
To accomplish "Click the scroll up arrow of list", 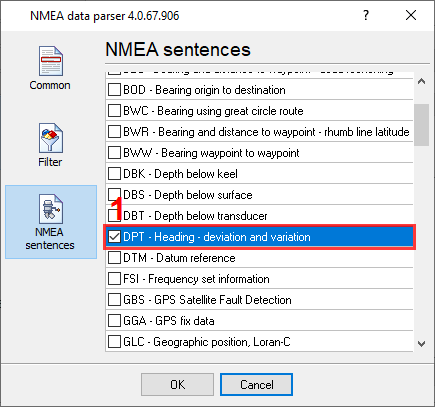I will click(421, 81).
